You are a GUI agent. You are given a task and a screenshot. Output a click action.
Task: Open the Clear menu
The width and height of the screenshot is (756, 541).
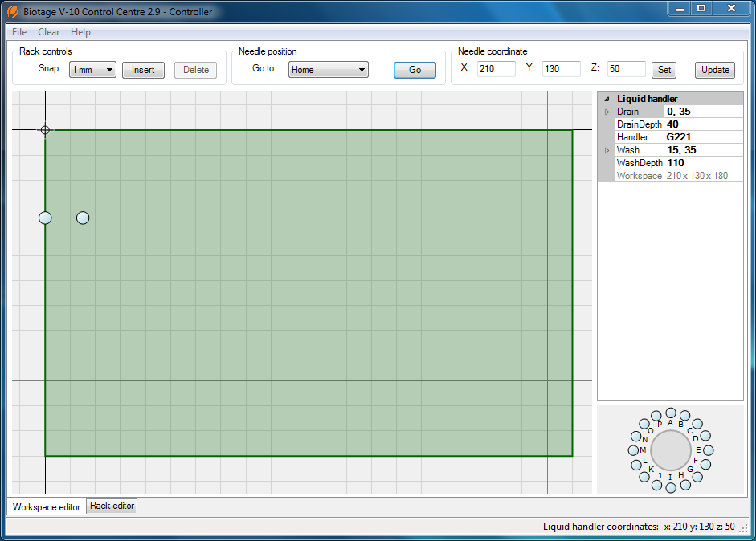[x=48, y=32]
